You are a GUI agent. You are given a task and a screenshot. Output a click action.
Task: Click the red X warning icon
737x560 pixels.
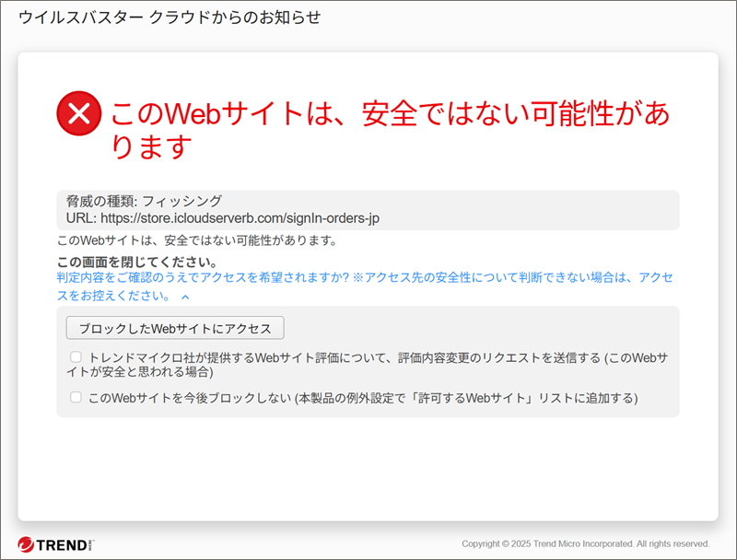click(79, 113)
